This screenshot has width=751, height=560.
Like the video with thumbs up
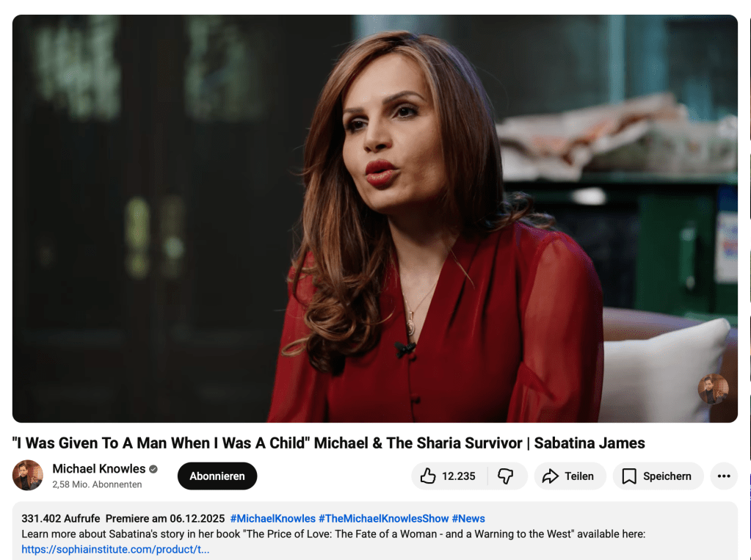pos(449,476)
